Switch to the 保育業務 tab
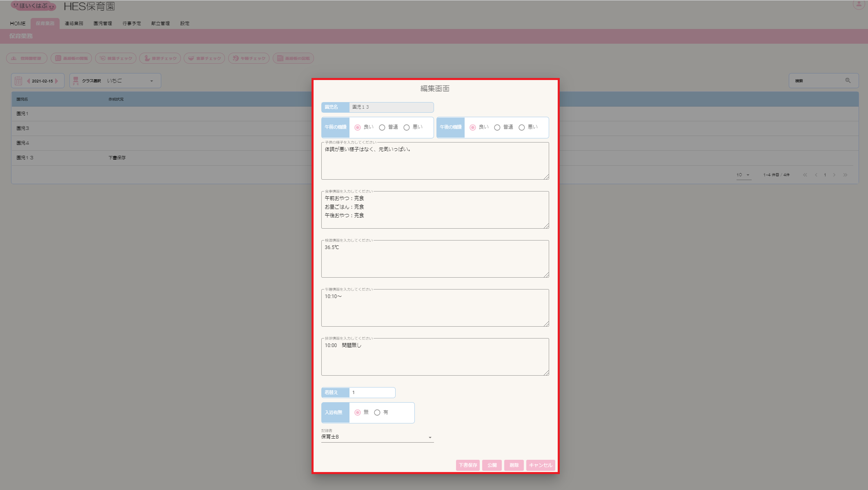Viewport: 868px width, 490px height. pos(45,23)
